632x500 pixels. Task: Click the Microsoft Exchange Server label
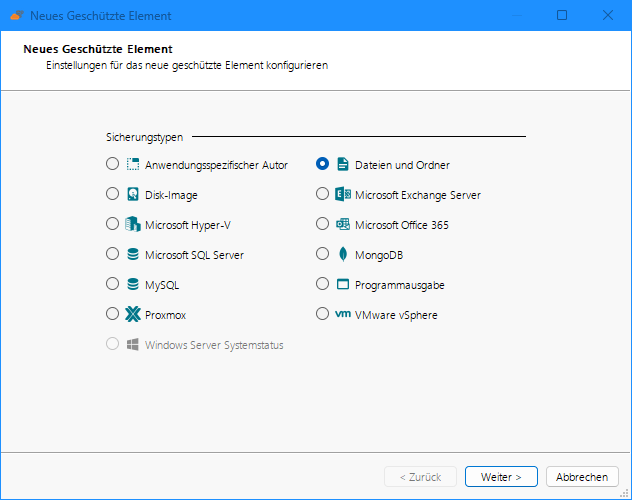coord(418,195)
